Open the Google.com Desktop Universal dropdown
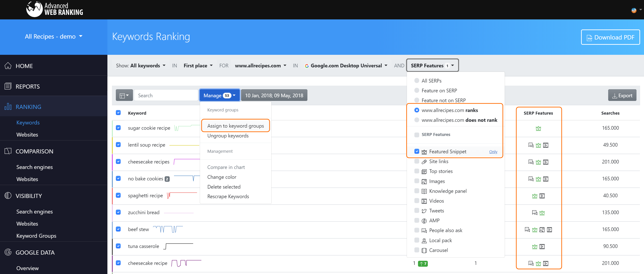This screenshot has height=274, width=644. tap(346, 65)
